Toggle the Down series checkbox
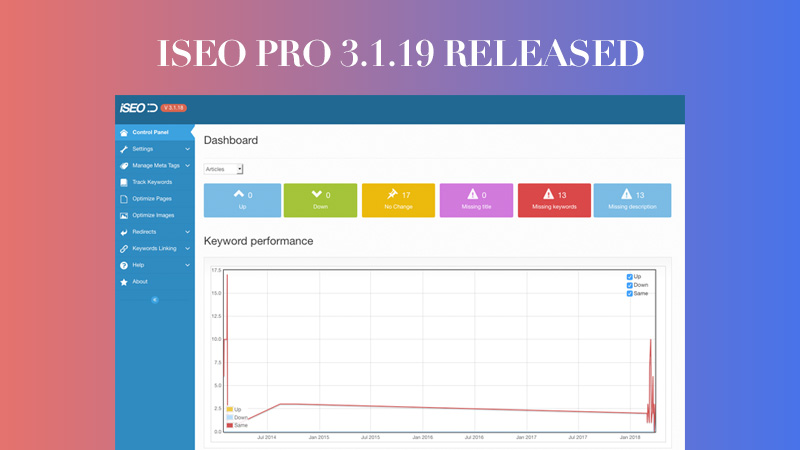This screenshot has height=450, width=800. pyautogui.click(x=629, y=285)
